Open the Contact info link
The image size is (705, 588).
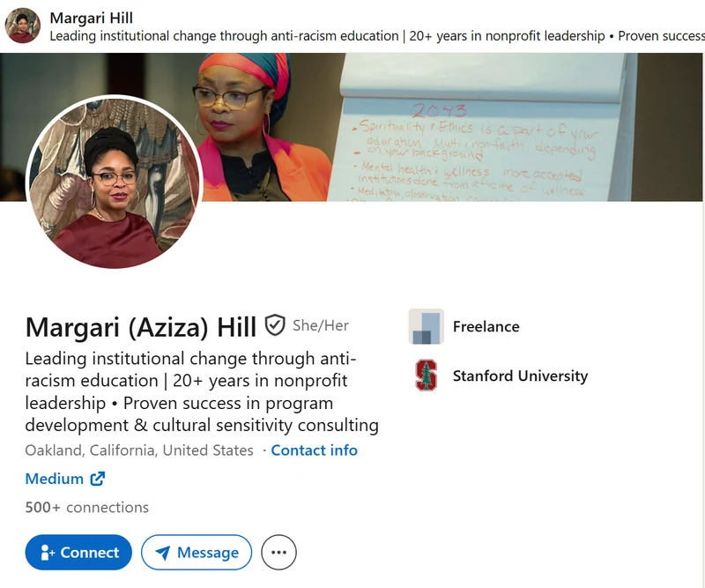coord(315,450)
